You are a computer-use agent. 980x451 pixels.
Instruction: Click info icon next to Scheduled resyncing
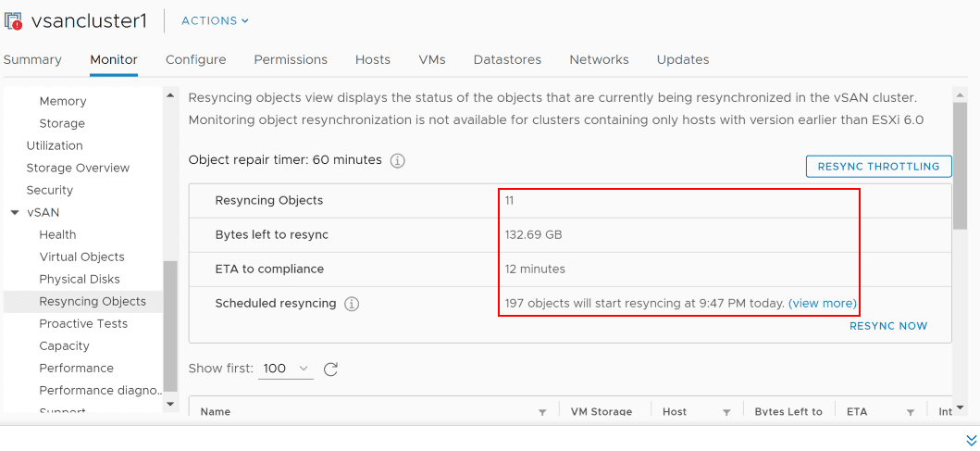(x=352, y=304)
